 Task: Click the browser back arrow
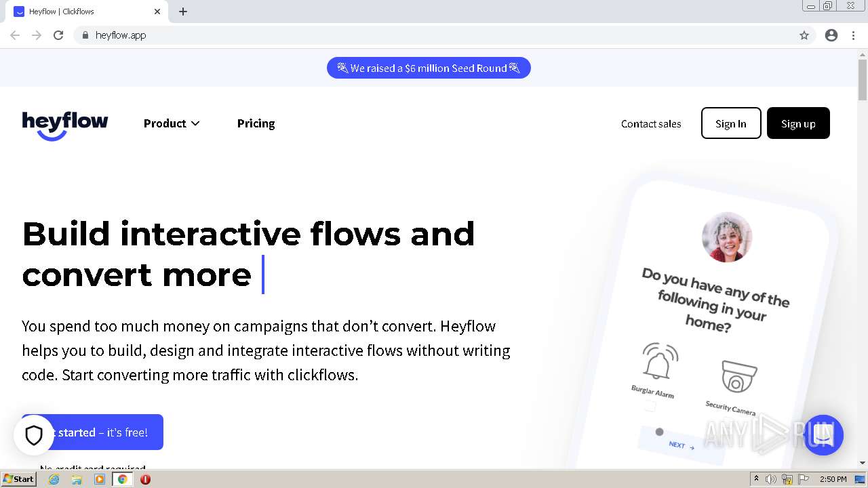coord(15,35)
